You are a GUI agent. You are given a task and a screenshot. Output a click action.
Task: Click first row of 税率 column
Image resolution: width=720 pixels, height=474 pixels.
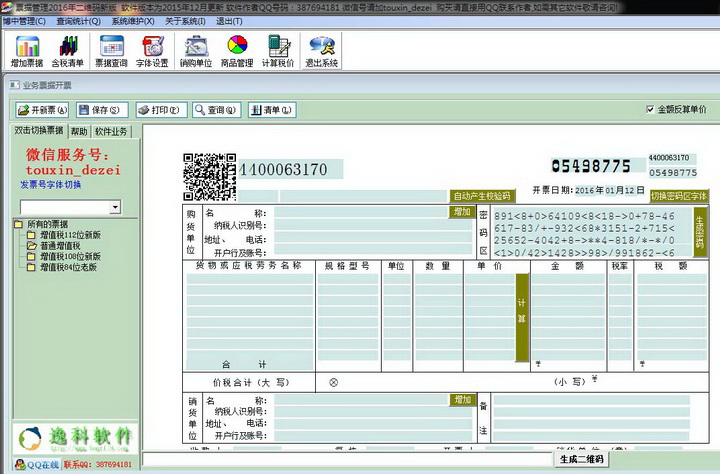pos(620,280)
